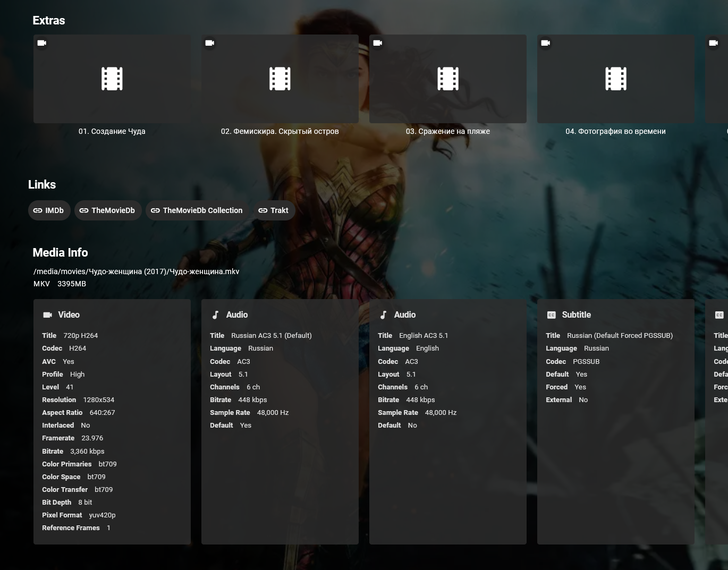Click the media file path text

[x=137, y=271]
